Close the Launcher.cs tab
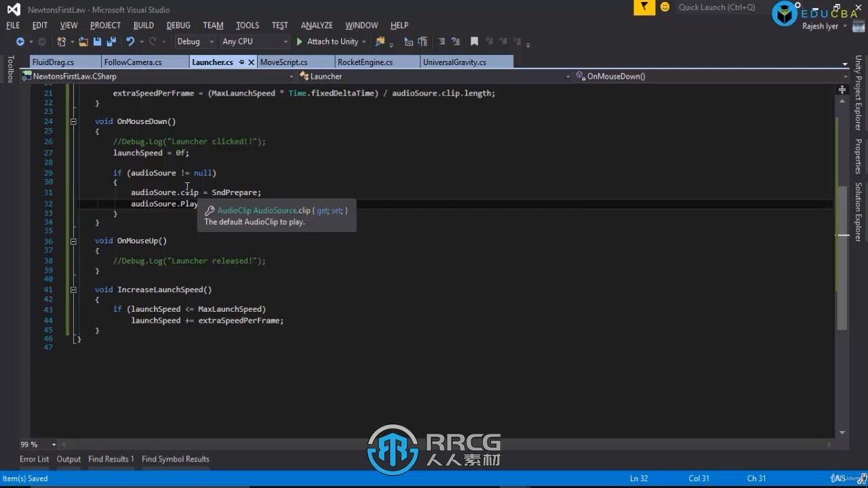The image size is (868, 488). (252, 62)
